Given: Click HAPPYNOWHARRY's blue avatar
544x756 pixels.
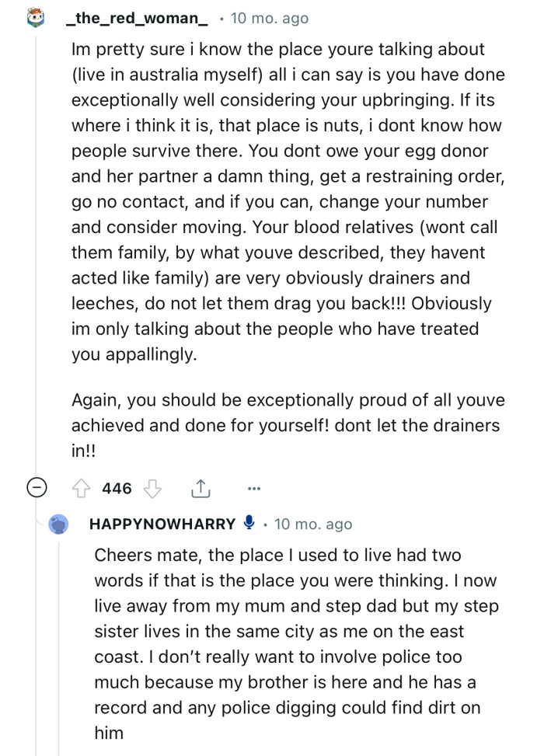Looking at the screenshot, I should tap(59, 524).
